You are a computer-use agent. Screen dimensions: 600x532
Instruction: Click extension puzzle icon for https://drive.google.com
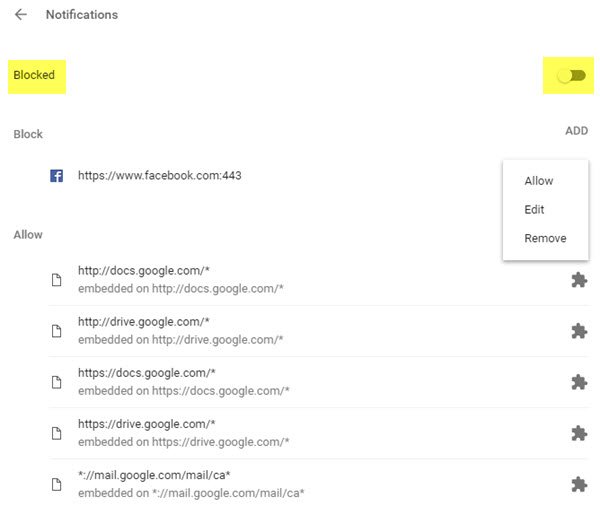tap(578, 433)
